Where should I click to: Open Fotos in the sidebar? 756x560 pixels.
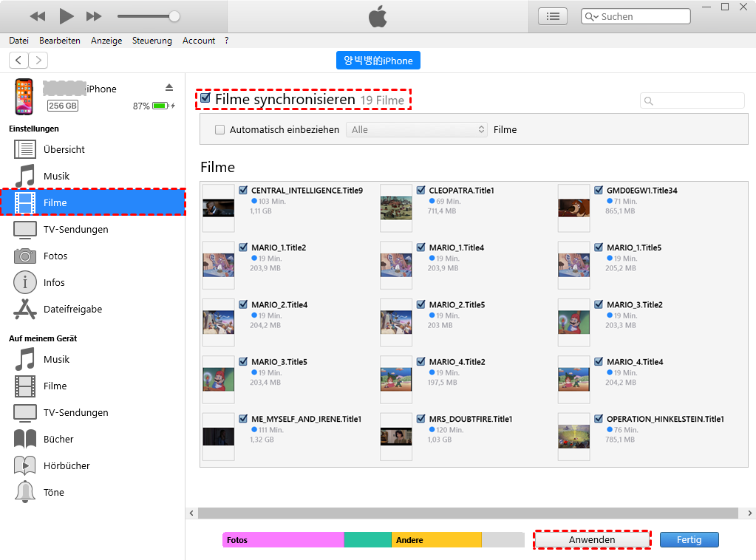tap(92, 256)
